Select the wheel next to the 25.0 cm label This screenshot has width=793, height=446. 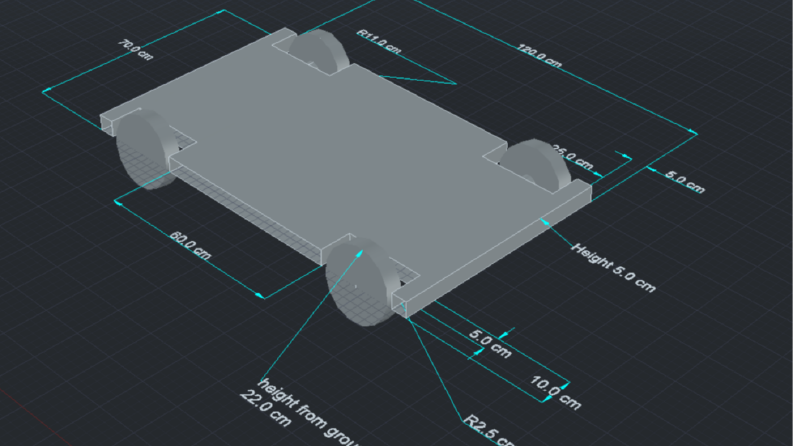point(536,164)
